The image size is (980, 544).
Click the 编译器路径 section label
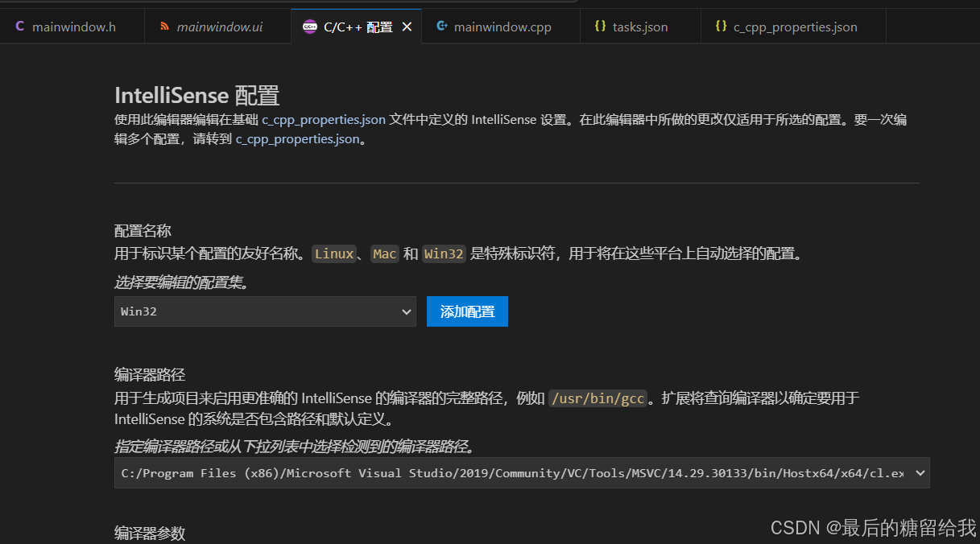[150, 374]
